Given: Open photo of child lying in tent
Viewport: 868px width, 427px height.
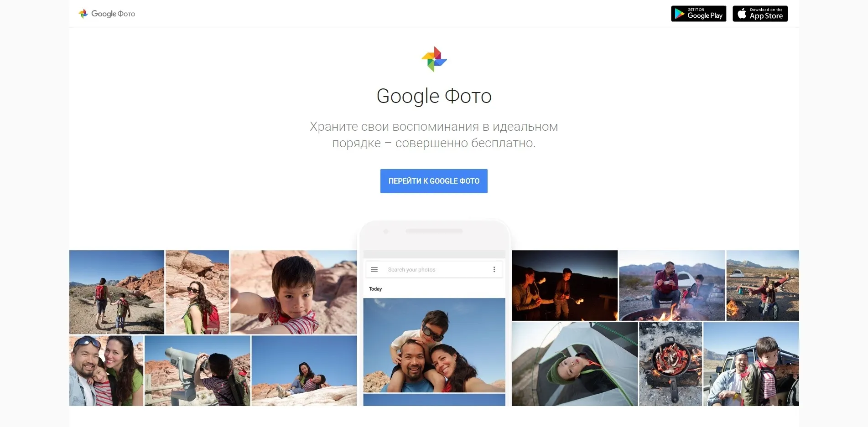Looking at the screenshot, I should 575,364.
